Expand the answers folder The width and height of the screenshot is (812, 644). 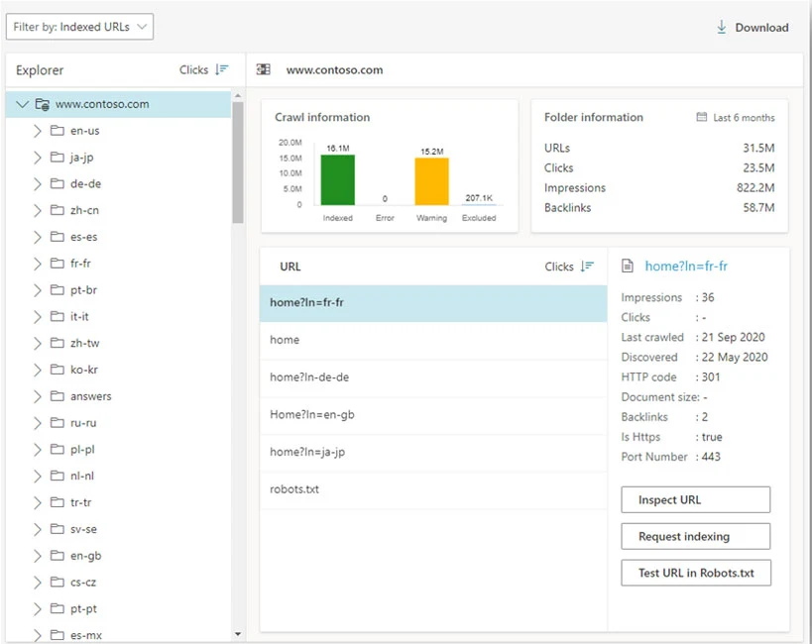click(37, 396)
